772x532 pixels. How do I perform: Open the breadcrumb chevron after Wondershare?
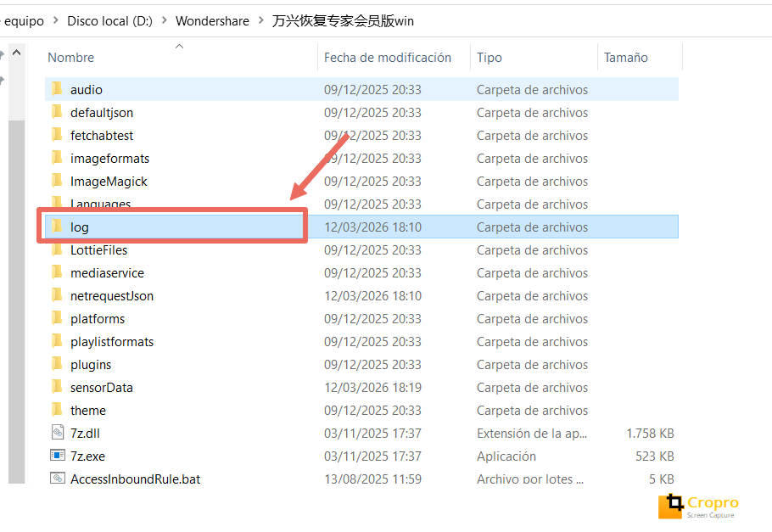point(261,20)
